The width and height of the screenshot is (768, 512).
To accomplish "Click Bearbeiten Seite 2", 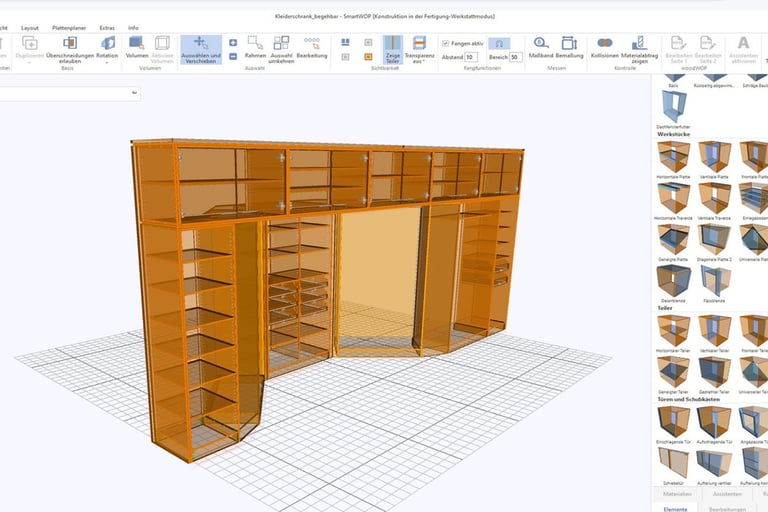I will [x=707, y=49].
